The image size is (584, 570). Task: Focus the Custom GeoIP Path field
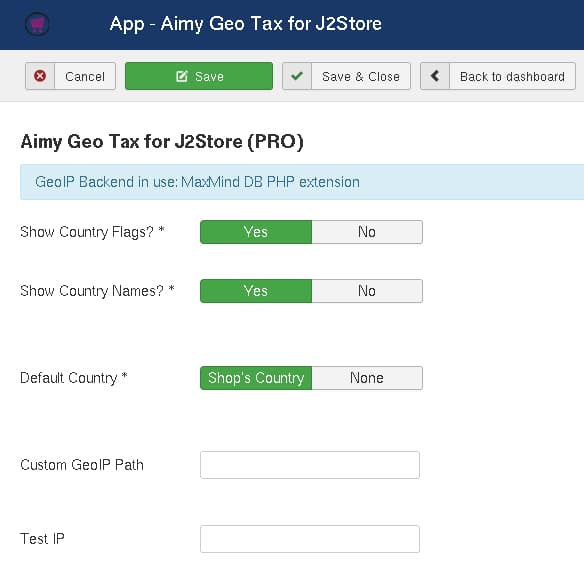(310, 465)
